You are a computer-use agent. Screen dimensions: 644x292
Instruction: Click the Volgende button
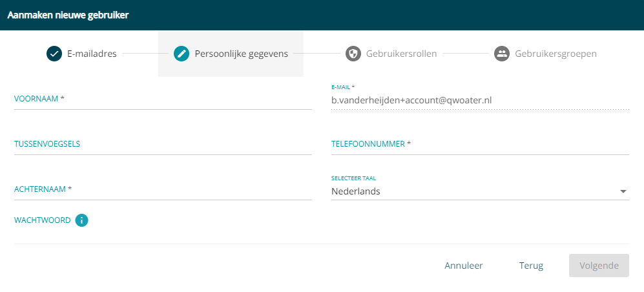coord(599,266)
